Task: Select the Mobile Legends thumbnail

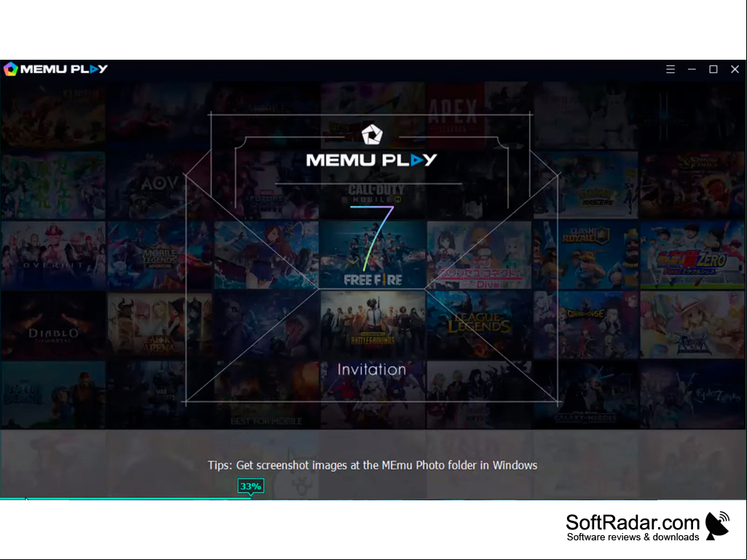Action: 160,255
